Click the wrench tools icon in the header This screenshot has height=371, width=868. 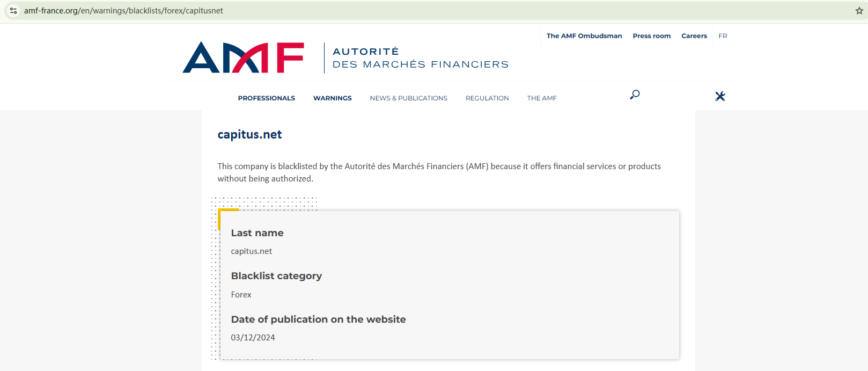click(x=720, y=96)
